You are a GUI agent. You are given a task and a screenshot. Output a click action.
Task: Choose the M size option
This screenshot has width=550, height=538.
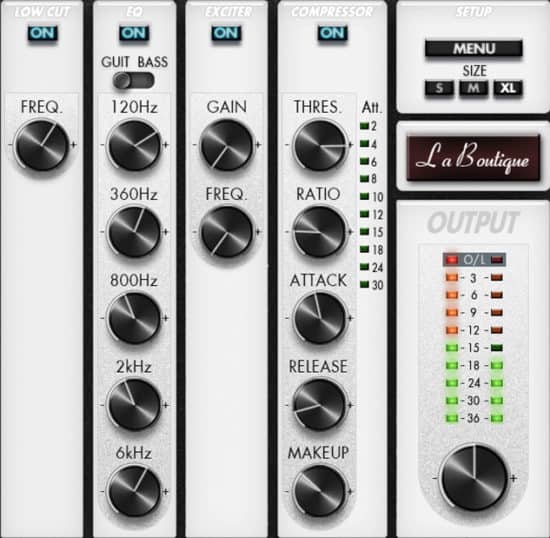[x=474, y=88]
